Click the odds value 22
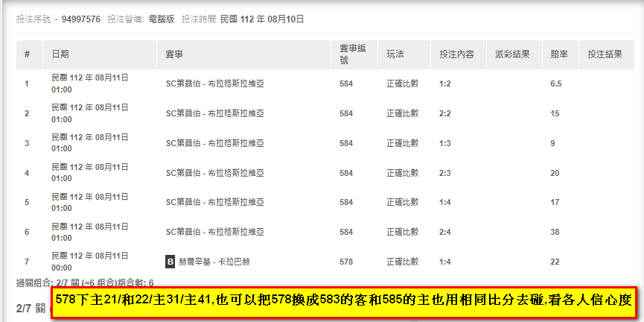This screenshot has width=644, height=322. 555,262
